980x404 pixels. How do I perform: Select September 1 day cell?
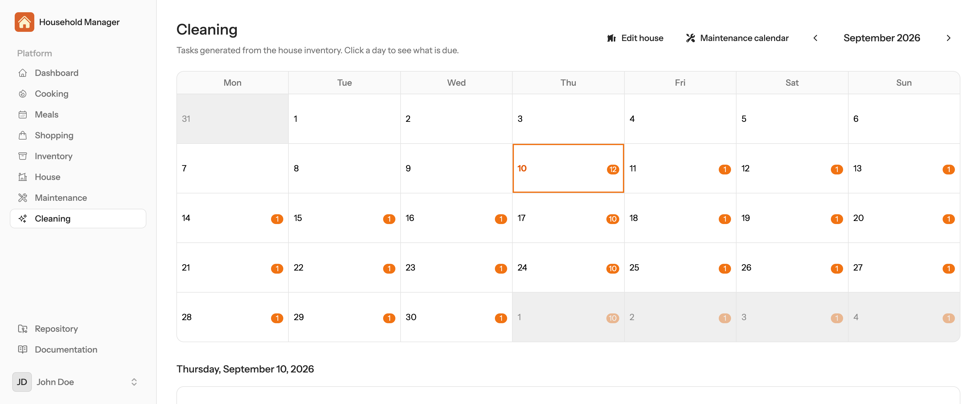[x=344, y=118]
